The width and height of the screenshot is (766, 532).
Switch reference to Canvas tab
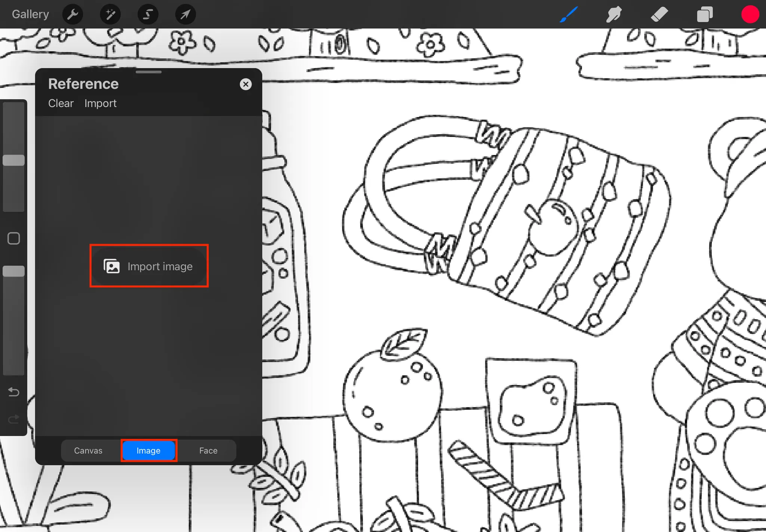coord(88,450)
